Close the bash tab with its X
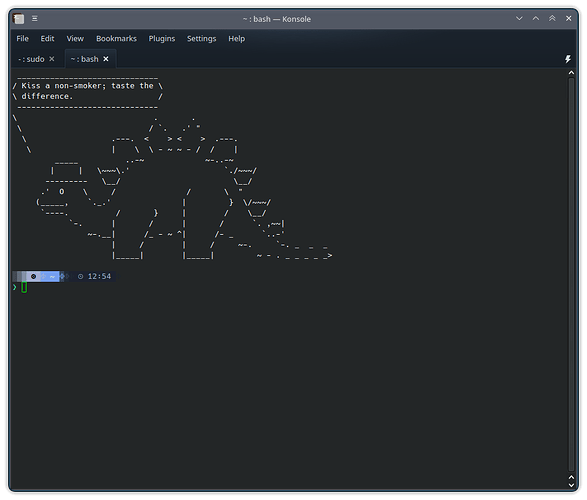Image resolution: width=587 pixels, height=500 pixels. pyautogui.click(x=106, y=59)
